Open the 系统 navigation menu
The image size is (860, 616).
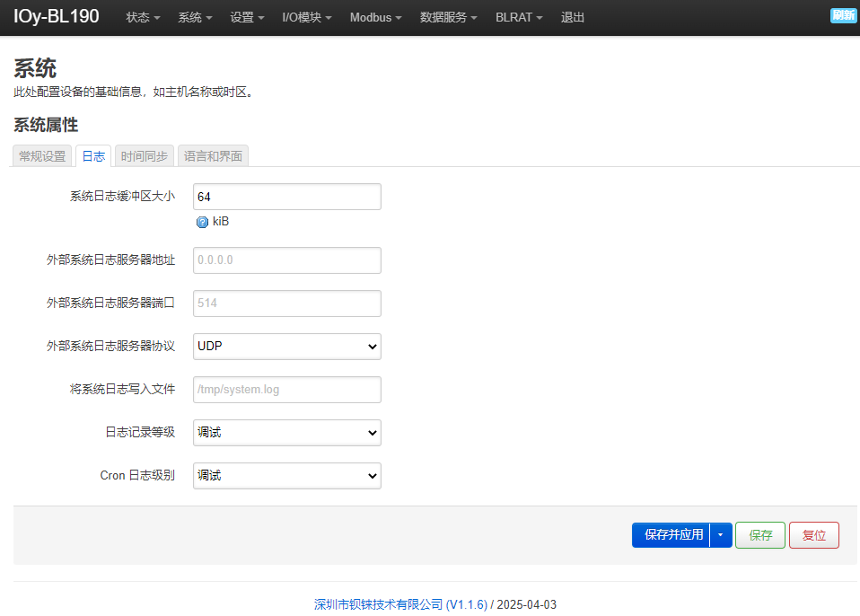click(x=195, y=18)
